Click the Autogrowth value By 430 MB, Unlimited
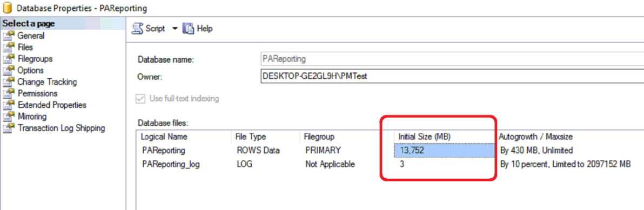 [536, 151]
